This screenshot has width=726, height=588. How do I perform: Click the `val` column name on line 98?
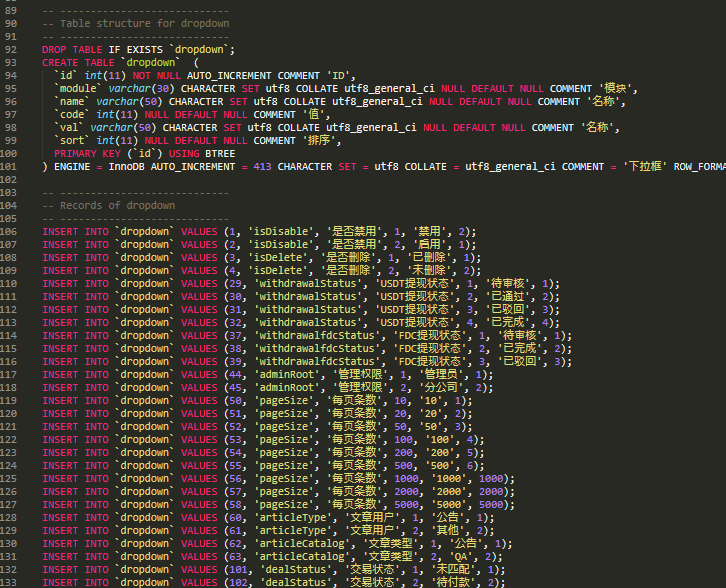(69, 127)
